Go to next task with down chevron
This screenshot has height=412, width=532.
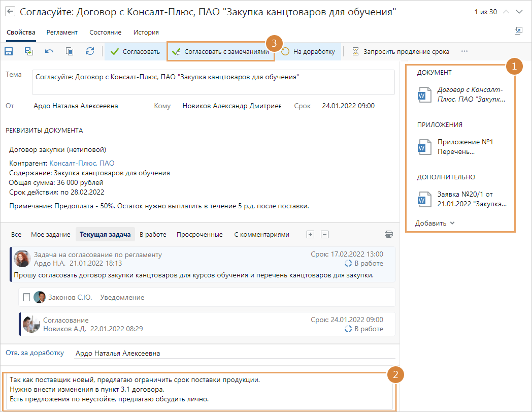coord(519,12)
